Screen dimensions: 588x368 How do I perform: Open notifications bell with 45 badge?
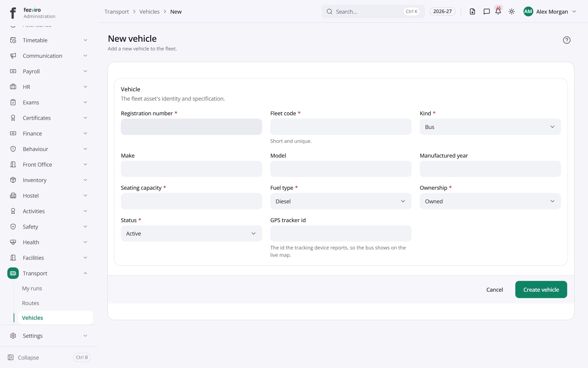[x=498, y=11]
